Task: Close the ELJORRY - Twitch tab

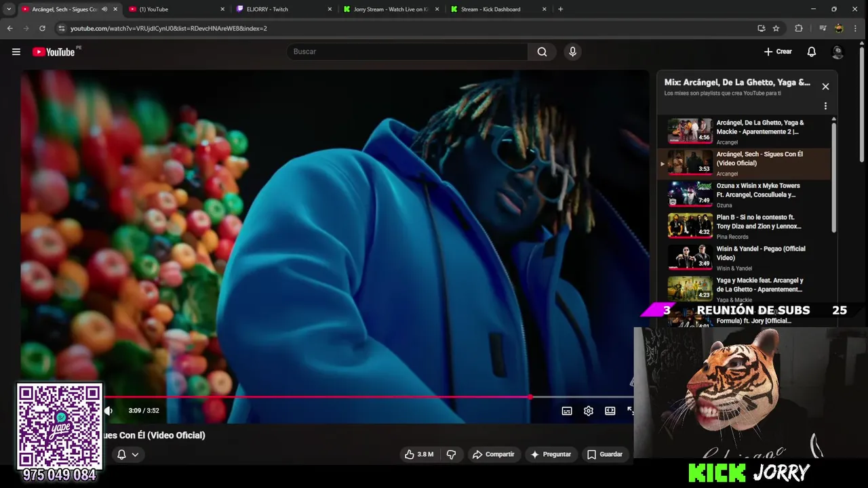Action: tap(330, 9)
